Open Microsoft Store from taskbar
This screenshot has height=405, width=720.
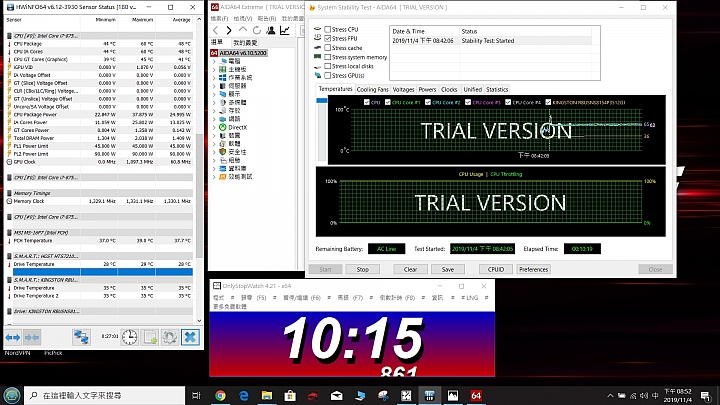tap(290, 395)
